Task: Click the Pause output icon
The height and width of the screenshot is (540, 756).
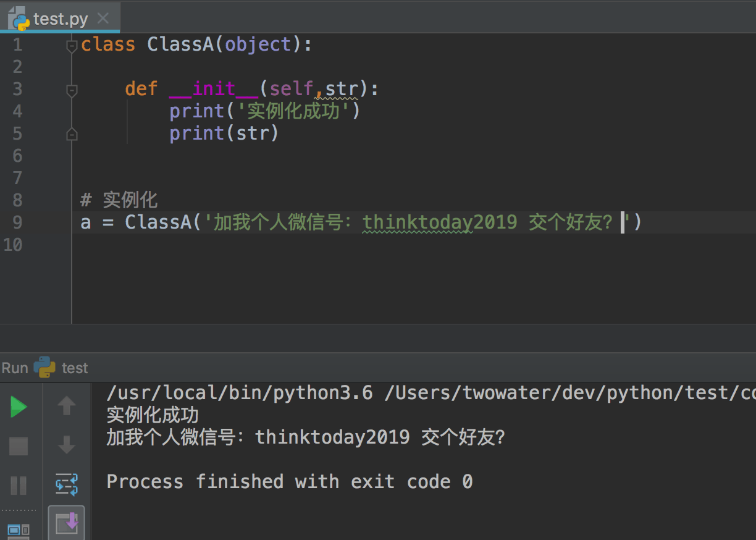Action: point(19,486)
